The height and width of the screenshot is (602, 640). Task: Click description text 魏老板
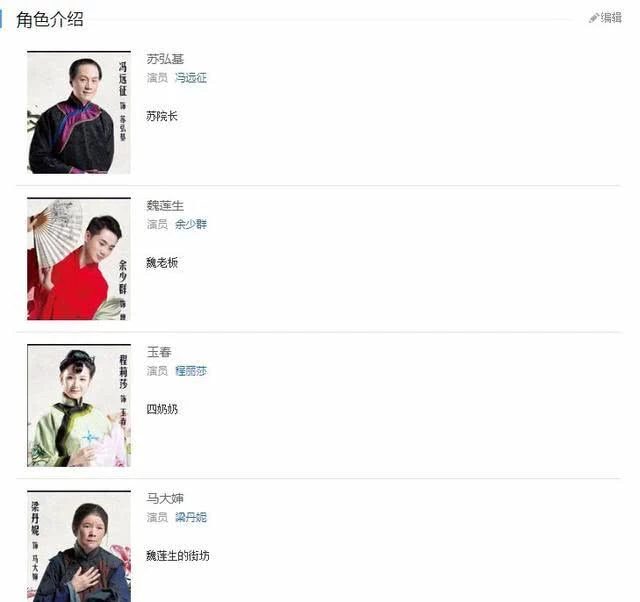[162, 262]
